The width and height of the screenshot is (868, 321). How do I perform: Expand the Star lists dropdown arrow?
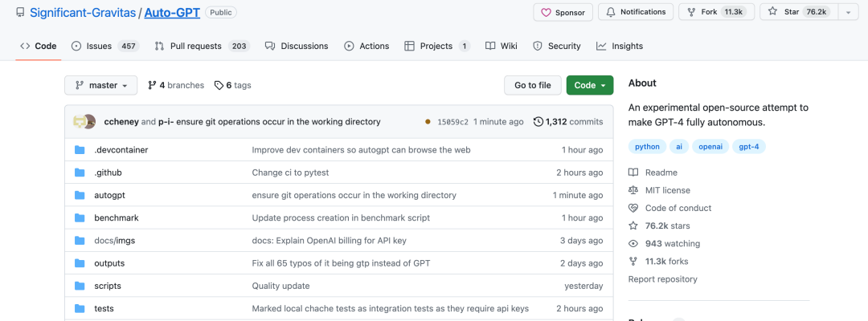(849, 12)
